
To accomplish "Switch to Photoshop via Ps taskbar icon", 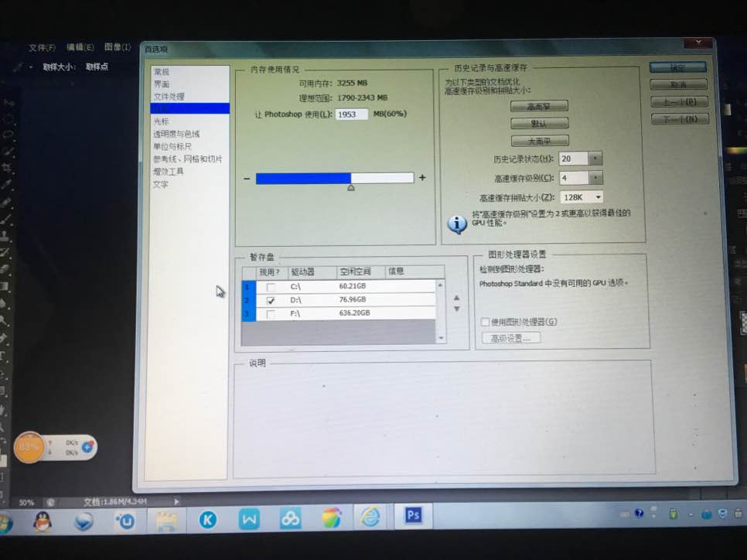I will pyautogui.click(x=413, y=515).
